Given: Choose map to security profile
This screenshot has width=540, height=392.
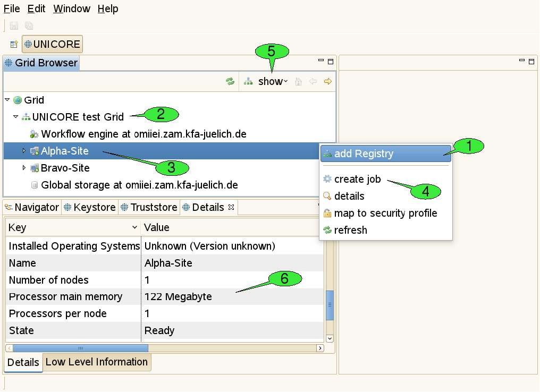Looking at the screenshot, I should [386, 213].
